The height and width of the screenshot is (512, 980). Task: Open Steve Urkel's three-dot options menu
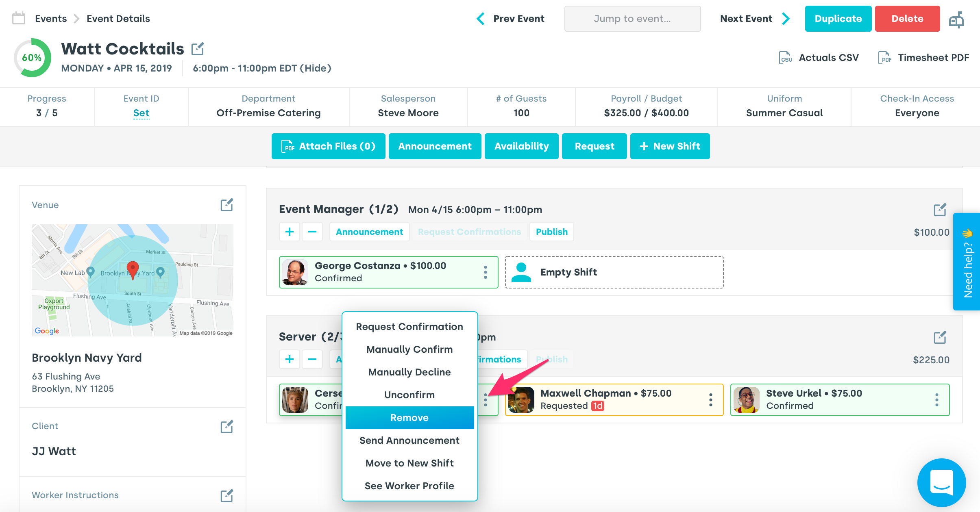937,400
